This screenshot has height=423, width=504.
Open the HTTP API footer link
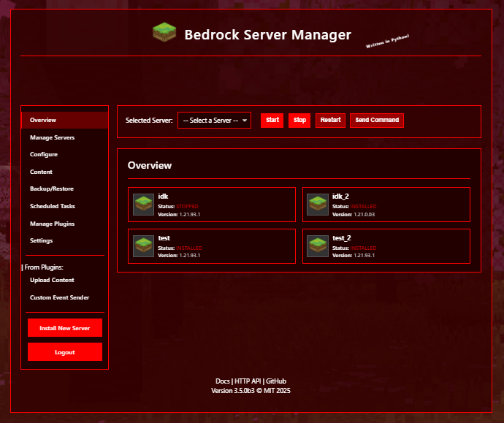coord(248,381)
